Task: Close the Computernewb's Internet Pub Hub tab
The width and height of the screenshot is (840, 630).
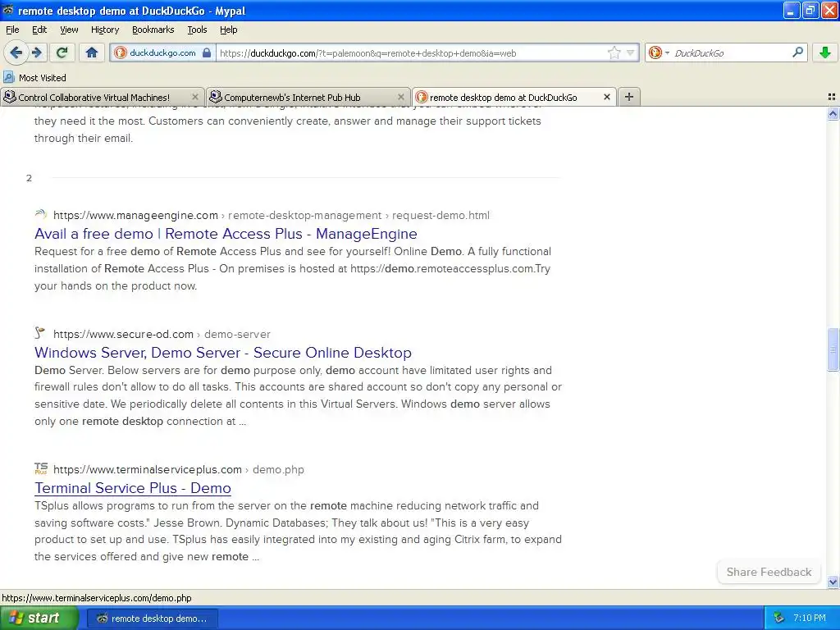Action: (400, 97)
